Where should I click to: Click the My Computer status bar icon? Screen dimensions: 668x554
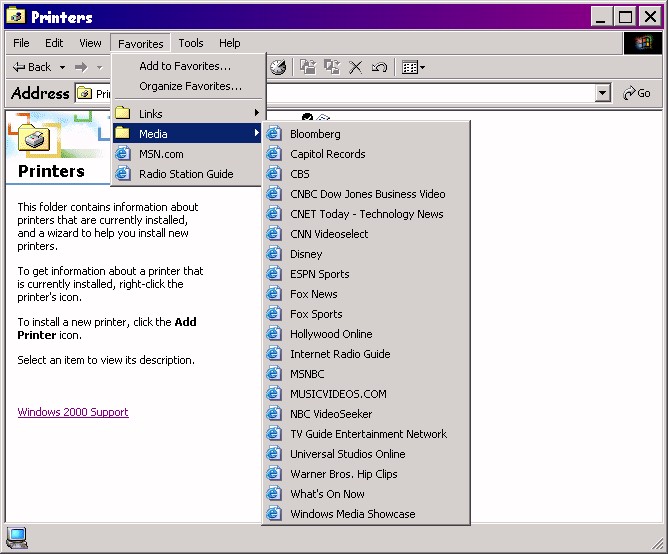17,538
